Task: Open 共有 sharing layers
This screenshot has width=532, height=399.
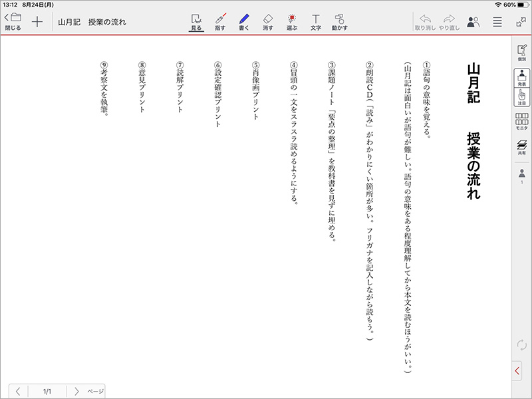Action: [x=522, y=147]
